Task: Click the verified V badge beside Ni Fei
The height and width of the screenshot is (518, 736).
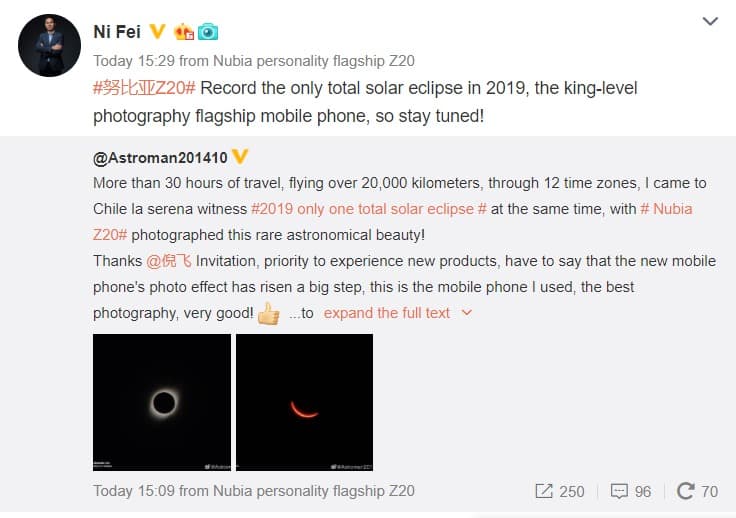Action: [x=157, y=31]
